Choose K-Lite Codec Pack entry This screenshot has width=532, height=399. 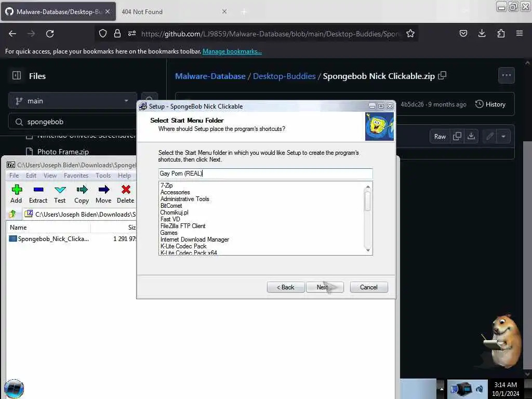click(183, 246)
